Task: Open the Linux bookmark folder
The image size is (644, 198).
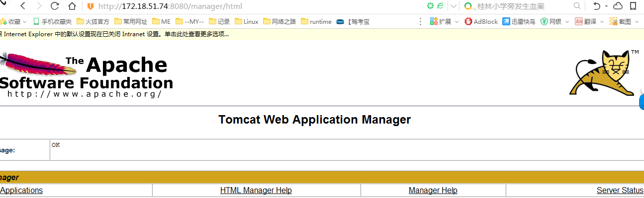Action: [247, 22]
